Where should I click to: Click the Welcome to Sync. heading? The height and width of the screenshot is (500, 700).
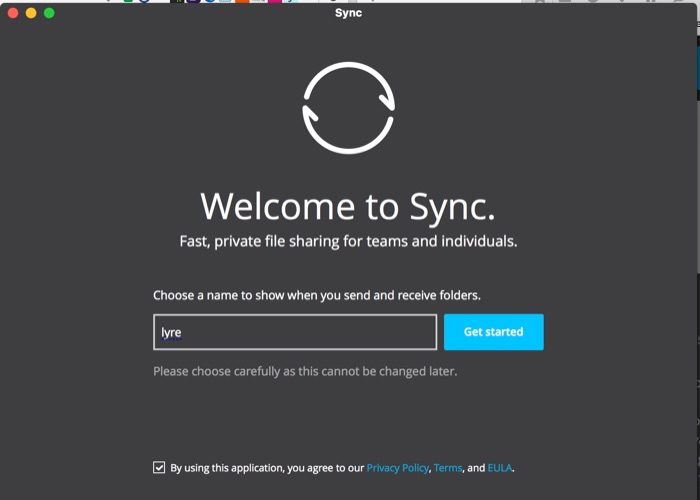click(348, 207)
